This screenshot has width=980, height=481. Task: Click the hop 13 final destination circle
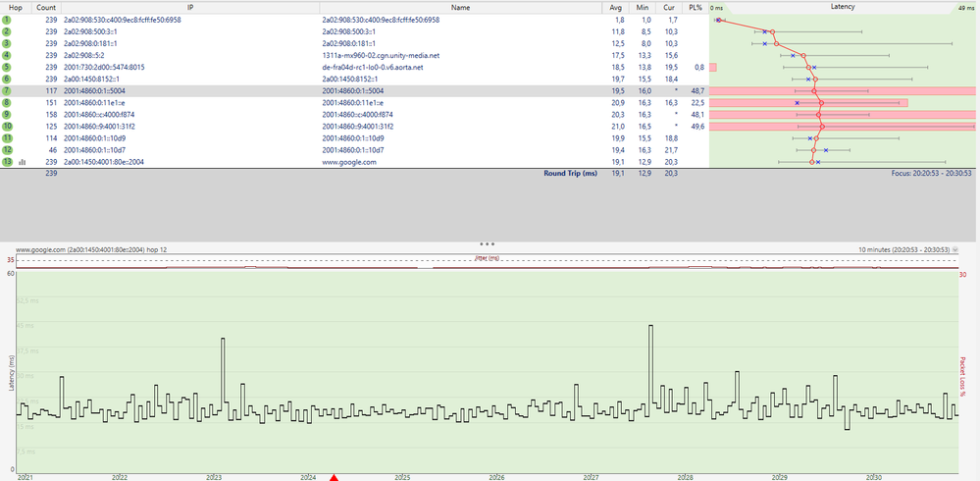pos(7,162)
